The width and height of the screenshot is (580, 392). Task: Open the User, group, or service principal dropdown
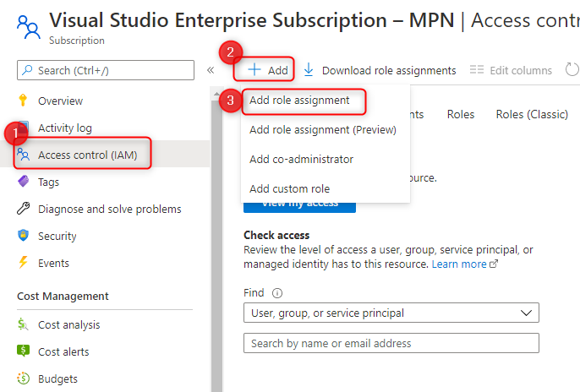[x=391, y=313]
